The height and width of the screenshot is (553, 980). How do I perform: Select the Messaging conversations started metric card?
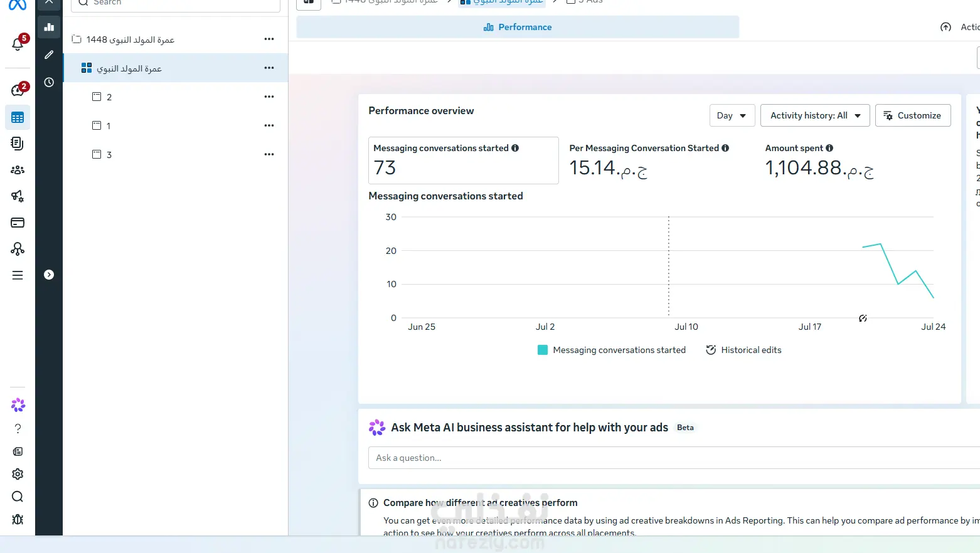click(x=464, y=161)
